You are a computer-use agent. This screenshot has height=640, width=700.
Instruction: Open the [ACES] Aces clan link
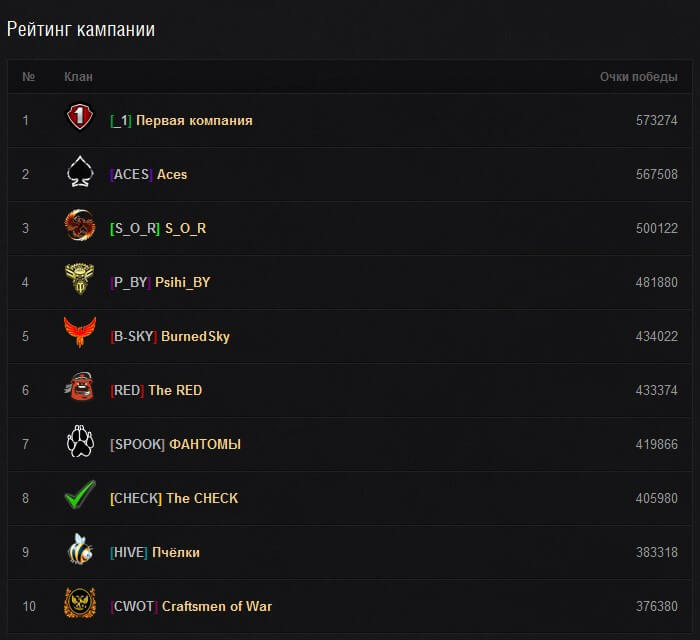[148, 174]
